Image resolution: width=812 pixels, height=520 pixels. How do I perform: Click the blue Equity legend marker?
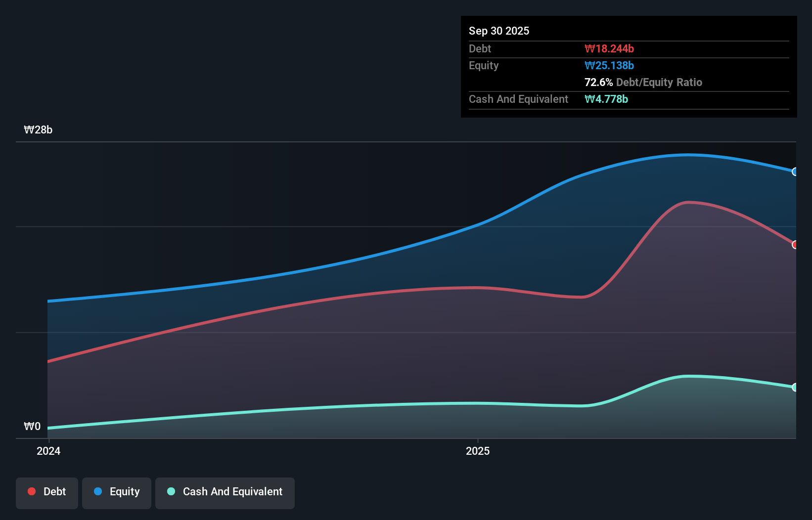(98, 492)
